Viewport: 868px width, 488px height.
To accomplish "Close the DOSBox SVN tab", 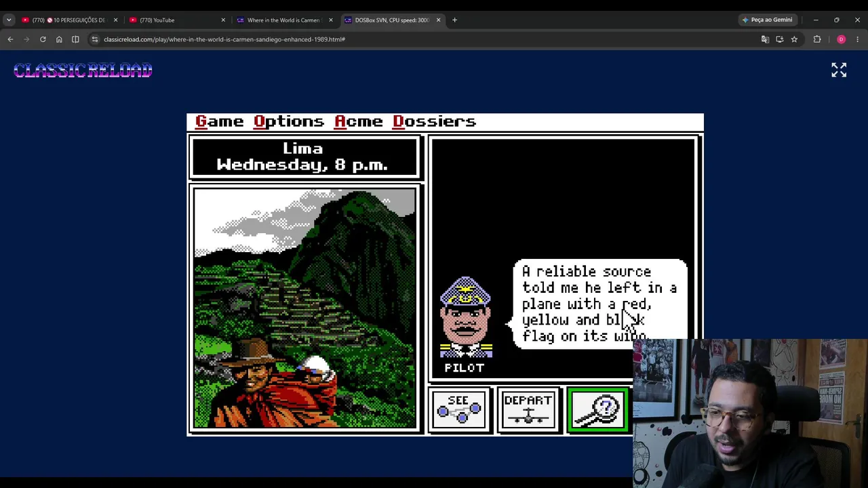I will pos(438,20).
